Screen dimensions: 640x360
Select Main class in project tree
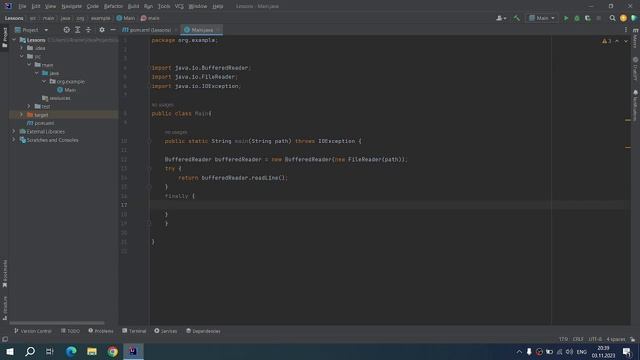66,90
